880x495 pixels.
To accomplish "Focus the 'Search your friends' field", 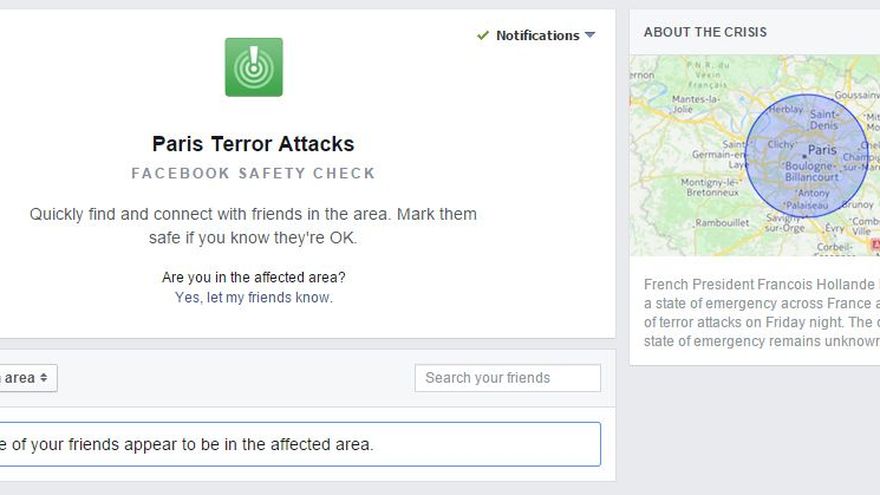I will [507, 378].
